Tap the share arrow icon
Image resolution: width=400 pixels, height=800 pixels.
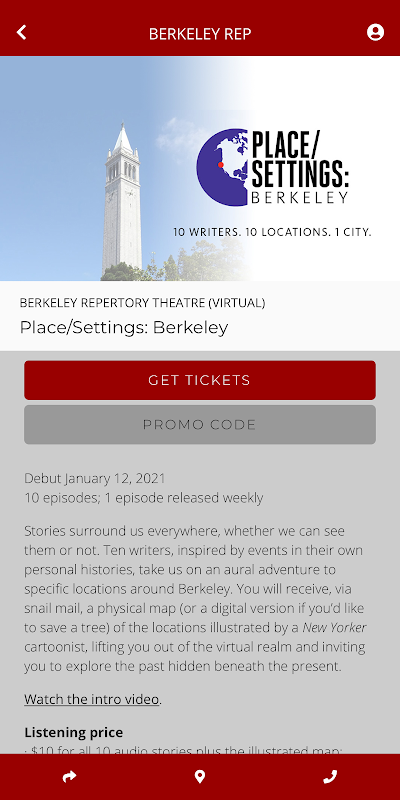point(69,777)
